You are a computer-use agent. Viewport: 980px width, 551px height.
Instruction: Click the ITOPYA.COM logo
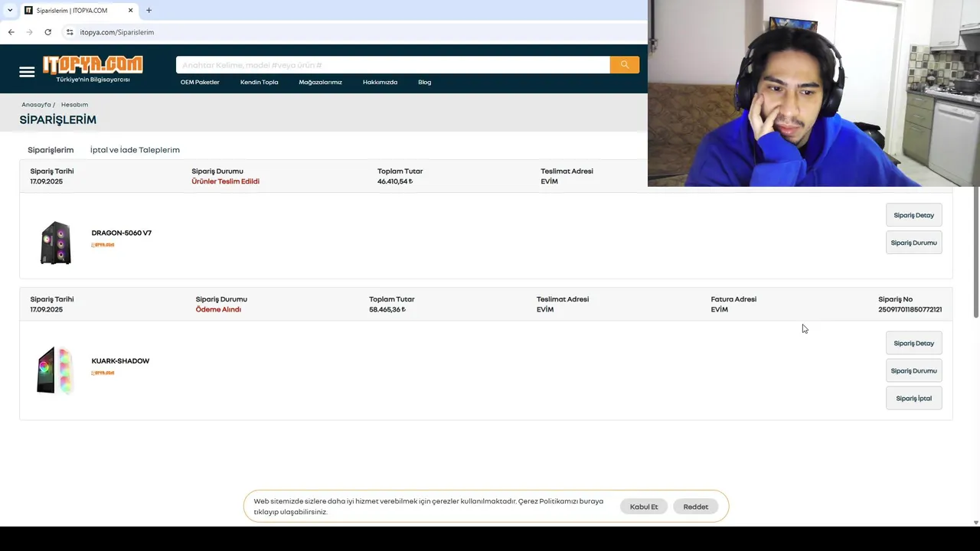click(93, 69)
